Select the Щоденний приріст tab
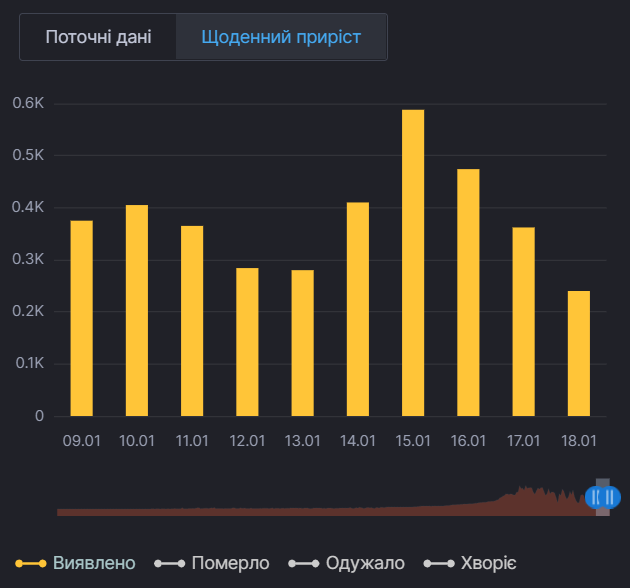 (281, 38)
